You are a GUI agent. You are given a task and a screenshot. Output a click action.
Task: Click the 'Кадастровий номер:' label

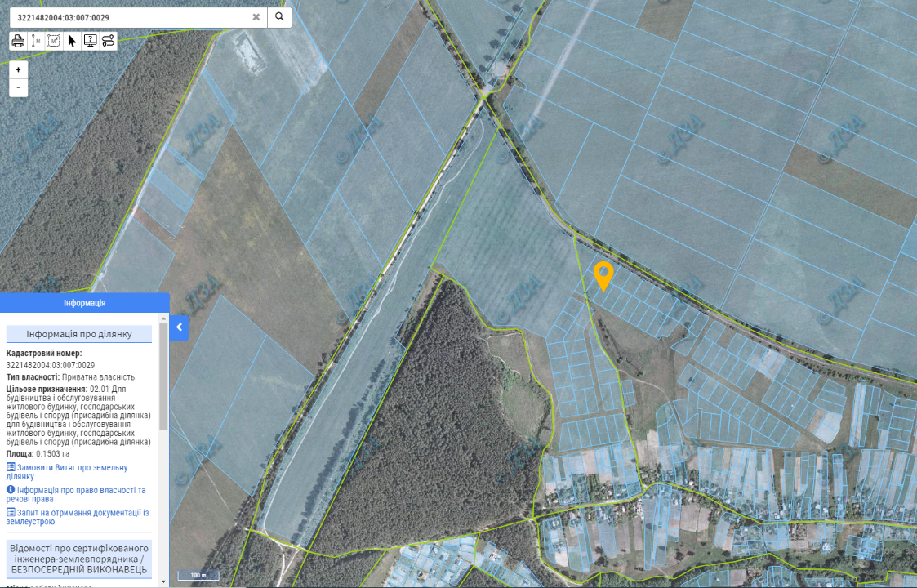coord(44,354)
